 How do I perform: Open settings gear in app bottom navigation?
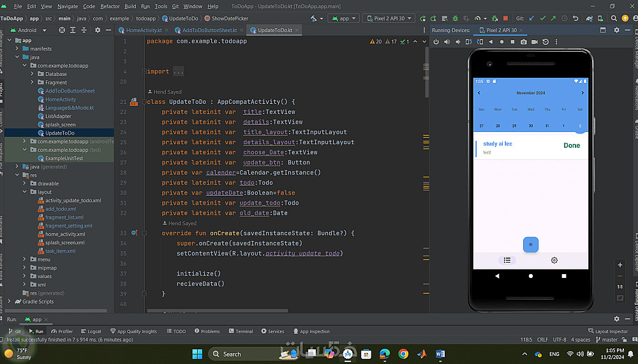pyautogui.click(x=554, y=260)
